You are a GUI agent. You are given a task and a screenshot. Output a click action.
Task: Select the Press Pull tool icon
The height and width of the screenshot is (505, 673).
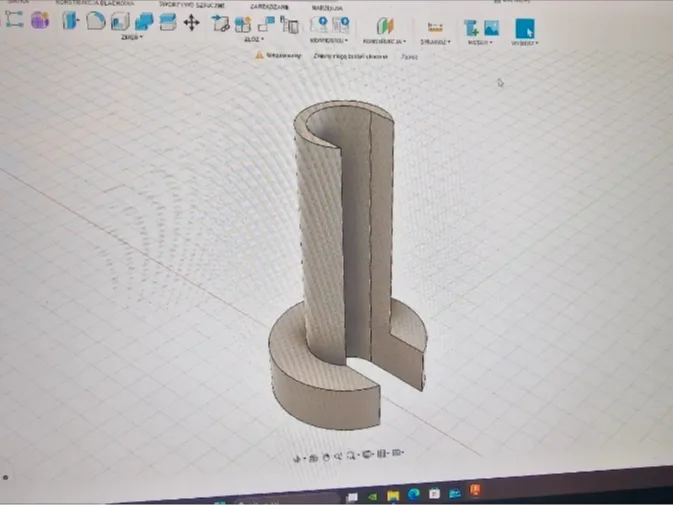[70, 20]
